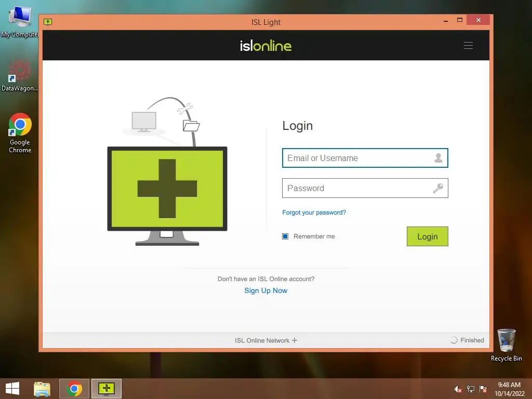The image size is (532, 399).
Task: Click the Finished status text
Action: tap(472, 340)
